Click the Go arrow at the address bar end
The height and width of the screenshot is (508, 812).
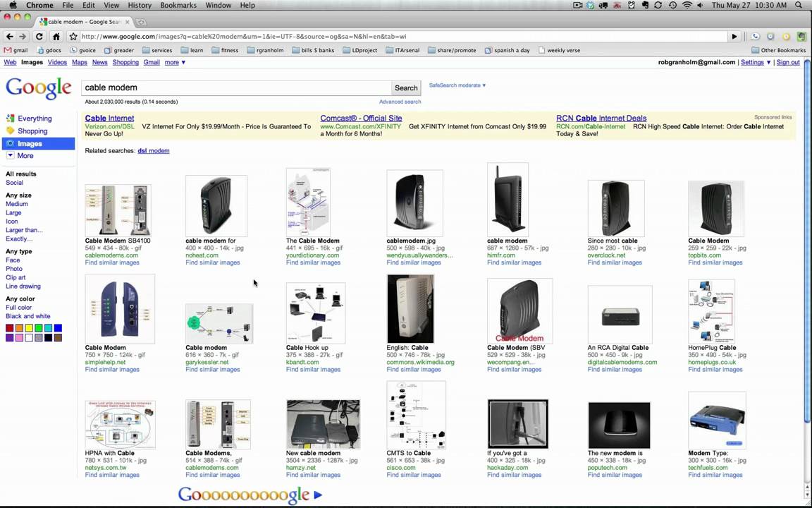click(x=734, y=36)
